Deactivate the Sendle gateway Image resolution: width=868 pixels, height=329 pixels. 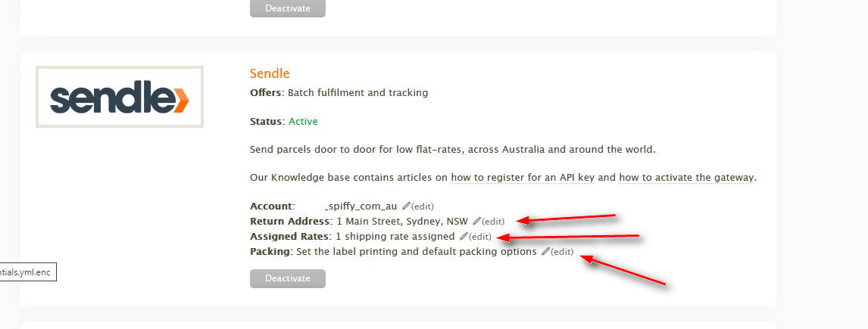tap(287, 278)
